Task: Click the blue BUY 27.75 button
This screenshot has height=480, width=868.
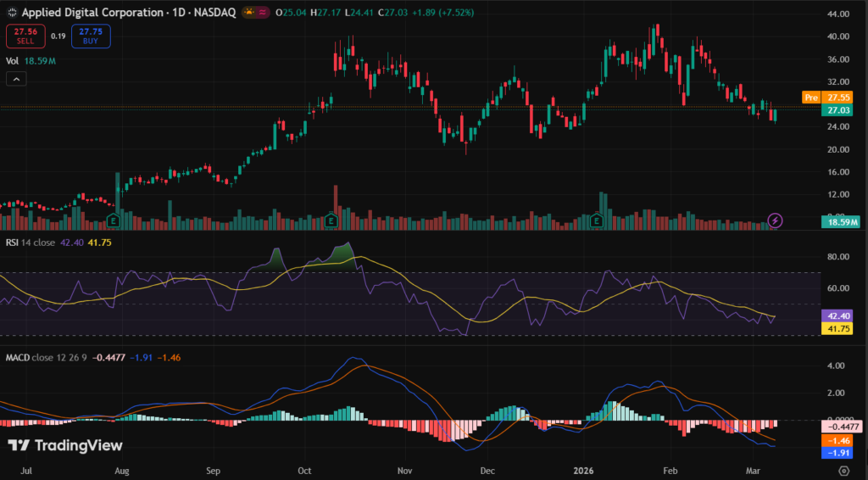Action: [x=91, y=36]
